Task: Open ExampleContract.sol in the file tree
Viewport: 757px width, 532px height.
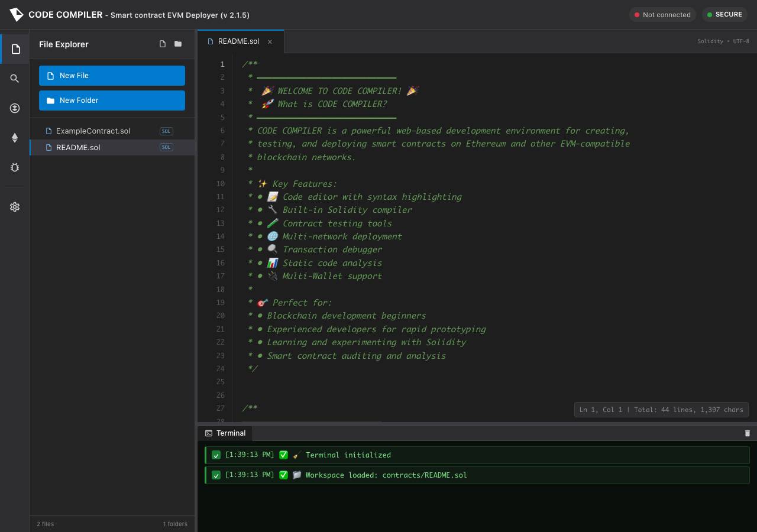Action: tap(112, 131)
